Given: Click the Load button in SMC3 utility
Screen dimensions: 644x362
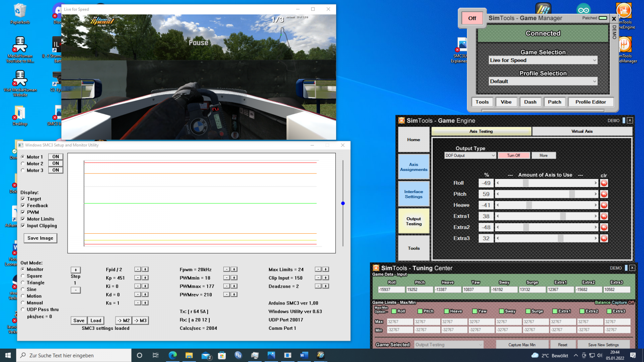Looking at the screenshot, I should coord(96,321).
